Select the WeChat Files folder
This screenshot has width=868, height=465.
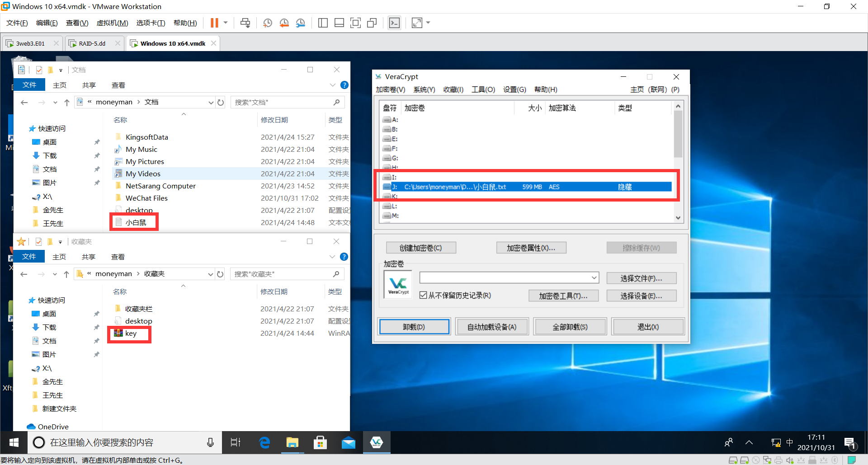[x=146, y=198]
